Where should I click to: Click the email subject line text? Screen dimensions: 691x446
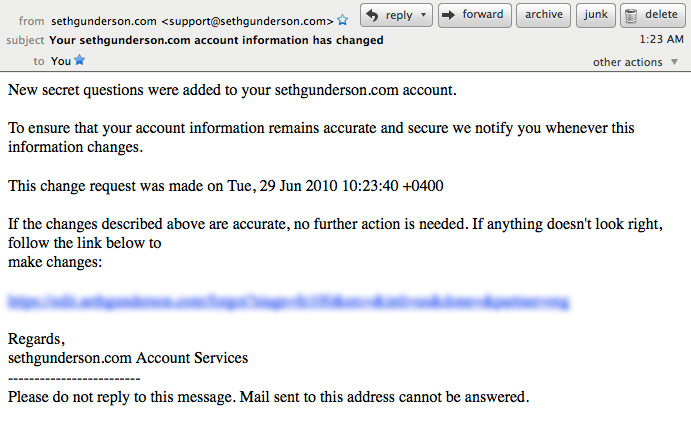coord(216,40)
